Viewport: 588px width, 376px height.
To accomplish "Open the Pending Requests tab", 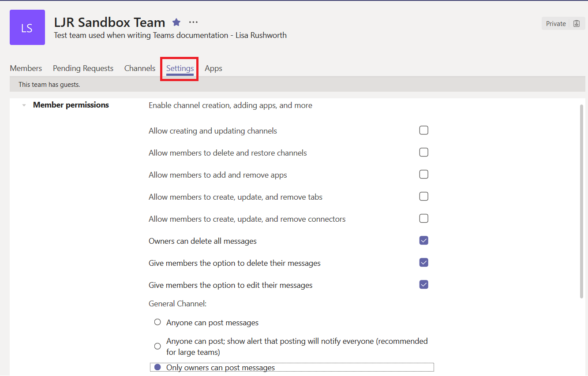I will 83,68.
